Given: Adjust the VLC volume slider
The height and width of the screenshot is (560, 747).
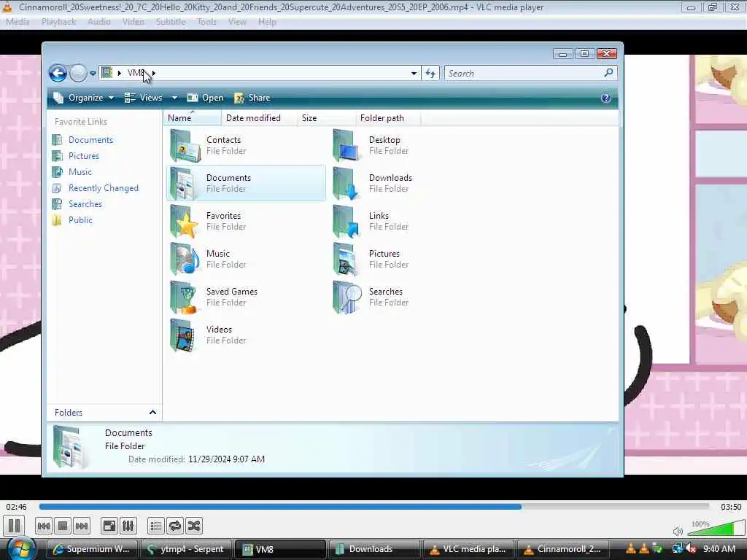Looking at the screenshot, I should (715, 529).
